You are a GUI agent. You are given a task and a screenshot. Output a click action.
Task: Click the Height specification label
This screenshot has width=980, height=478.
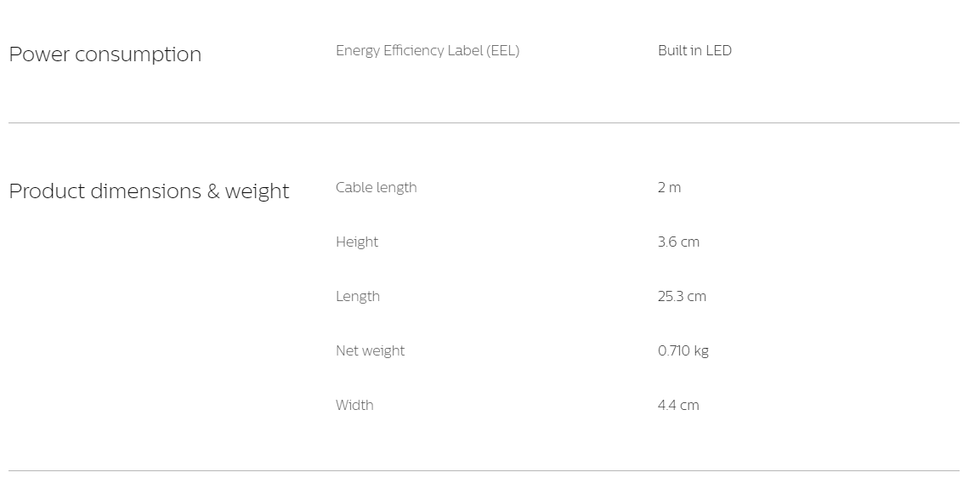pos(357,242)
